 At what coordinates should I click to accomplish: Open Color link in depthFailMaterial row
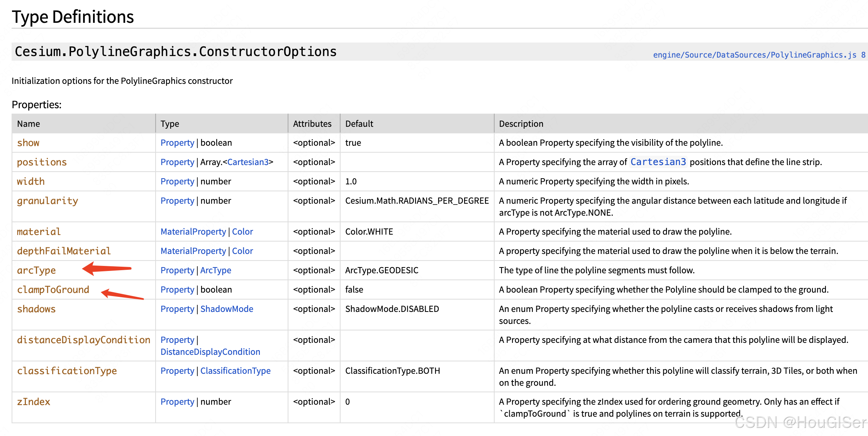[x=242, y=251]
